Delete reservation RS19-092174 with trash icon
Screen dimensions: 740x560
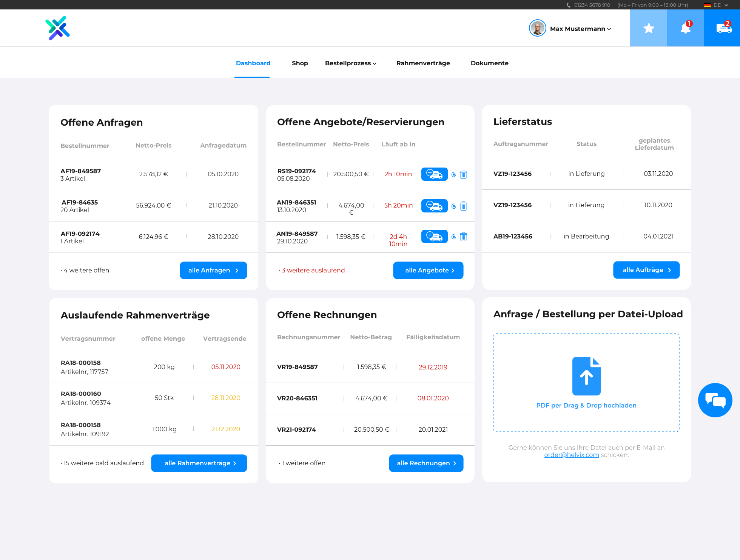coord(463,174)
